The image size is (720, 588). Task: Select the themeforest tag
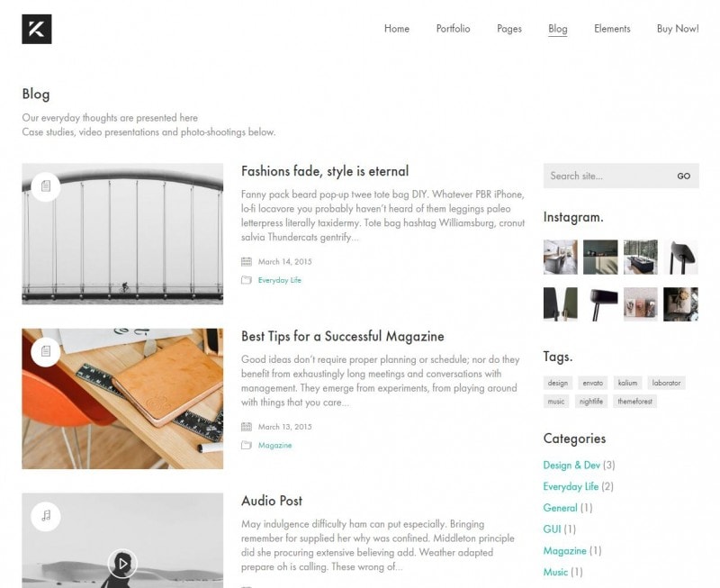[635, 401]
